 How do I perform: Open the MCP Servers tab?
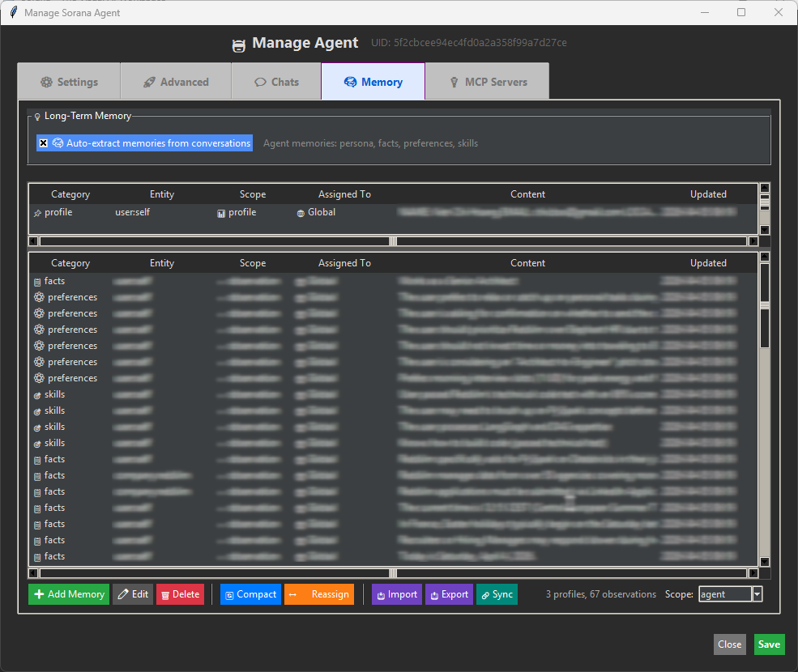[487, 81]
